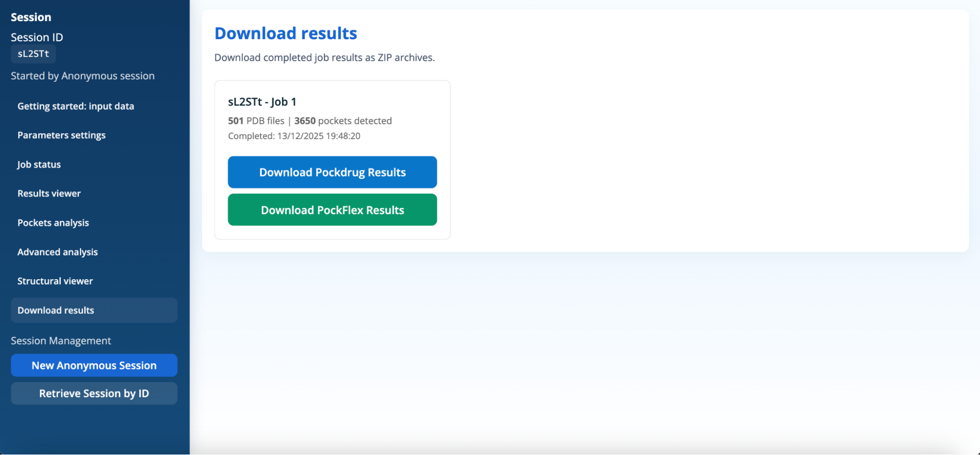Start a New Anonymous Session
The height and width of the screenshot is (455, 980).
[x=94, y=366]
